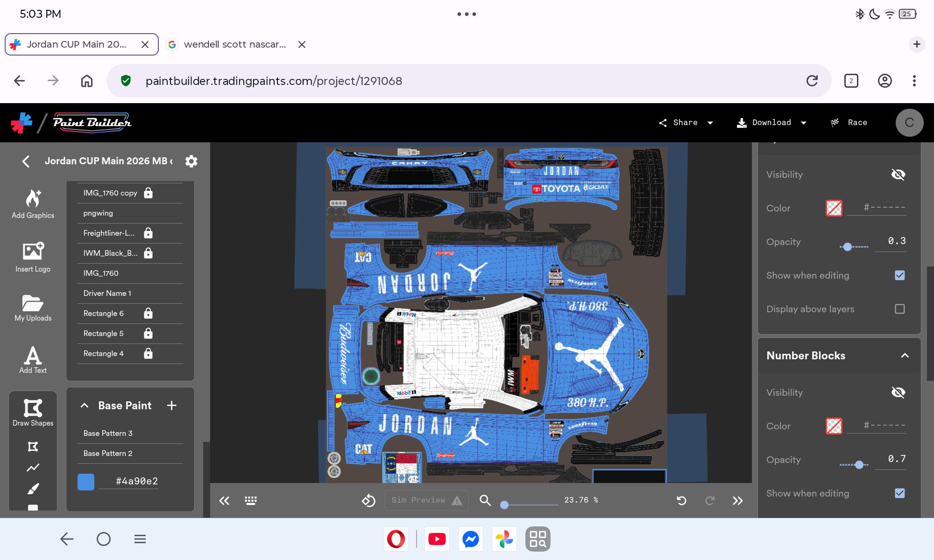Open keyboard shortcuts icon
The height and width of the screenshot is (560, 934).
point(251,501)
